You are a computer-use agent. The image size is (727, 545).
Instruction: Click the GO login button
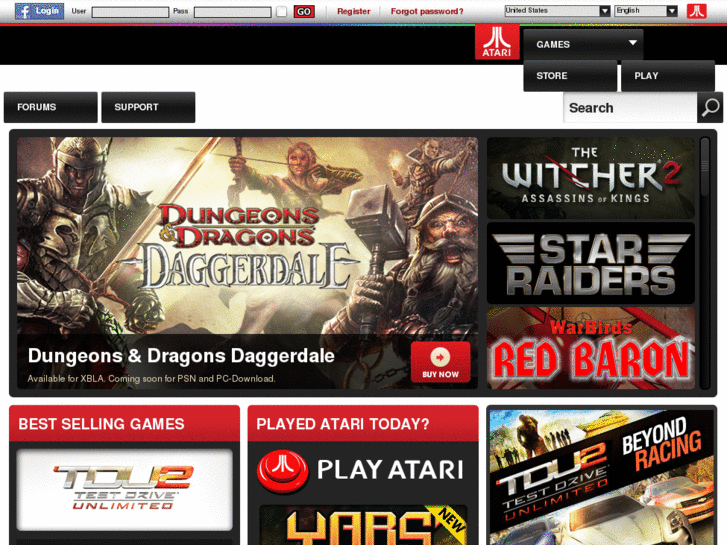(x=304, y=12)
